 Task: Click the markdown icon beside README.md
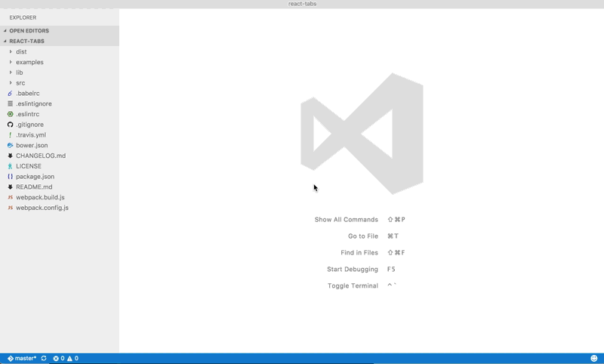(10, 187)
